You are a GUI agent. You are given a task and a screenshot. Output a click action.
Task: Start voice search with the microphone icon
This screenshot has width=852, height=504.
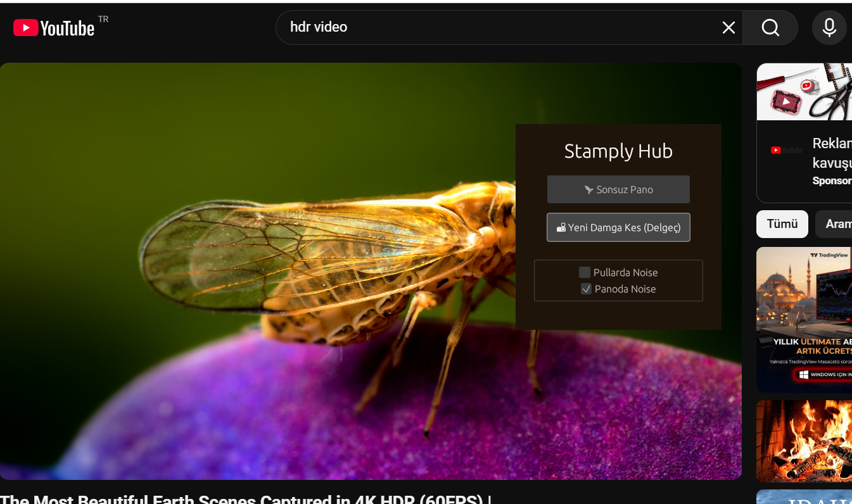pos(829,28)
